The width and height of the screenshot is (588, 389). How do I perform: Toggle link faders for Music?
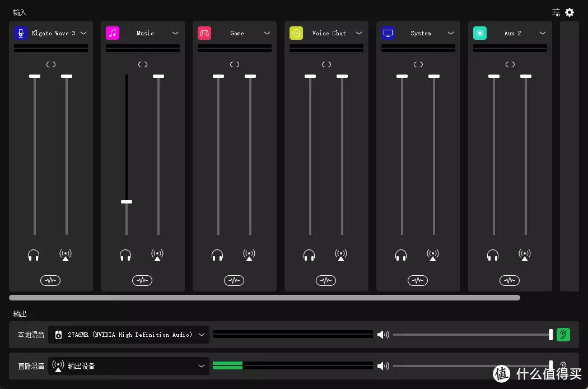coord(143,64)
